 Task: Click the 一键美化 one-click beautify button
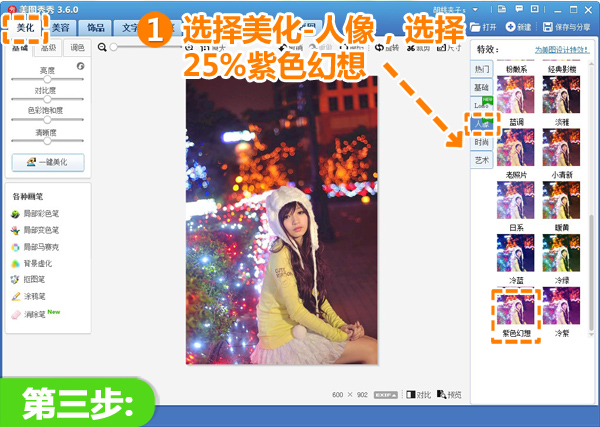click(x=47, y=162)
